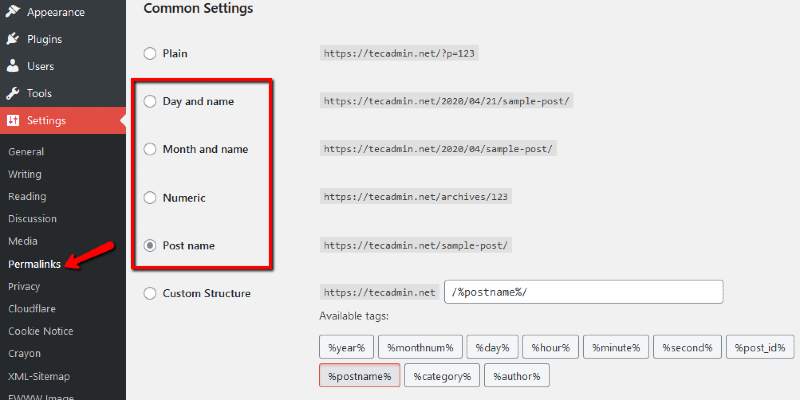
Task: Enable the Custom Structure option
Action: click(x=150, y=293)
